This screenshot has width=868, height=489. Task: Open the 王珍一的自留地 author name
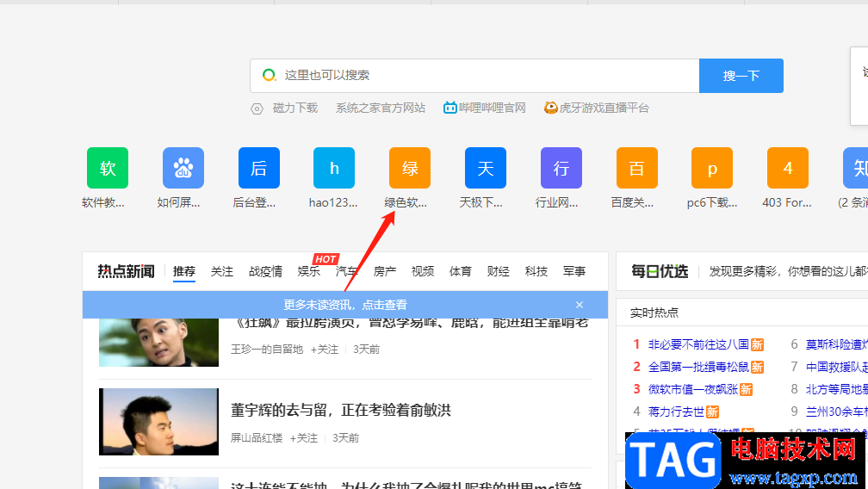267,349
